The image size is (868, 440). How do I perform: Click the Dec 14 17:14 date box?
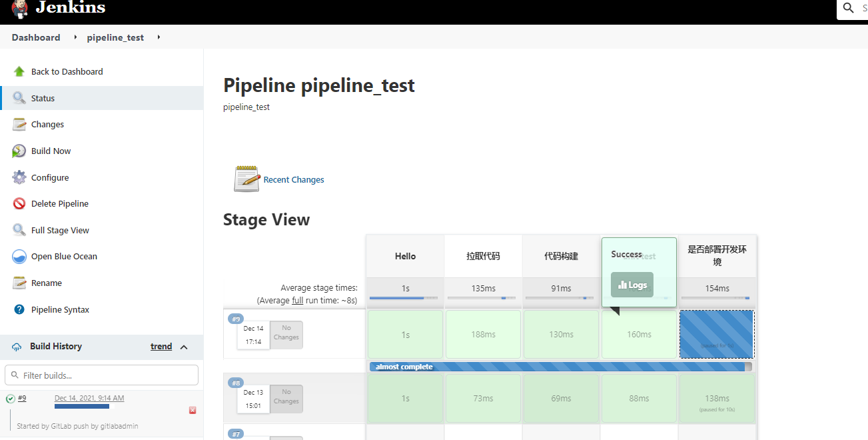pyautogui.click(x=253, y=335)
